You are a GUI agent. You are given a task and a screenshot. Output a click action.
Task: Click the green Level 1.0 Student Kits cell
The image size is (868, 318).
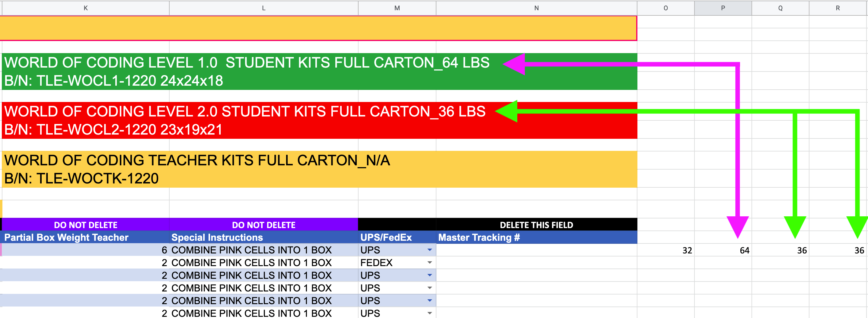tap(319, 72)
